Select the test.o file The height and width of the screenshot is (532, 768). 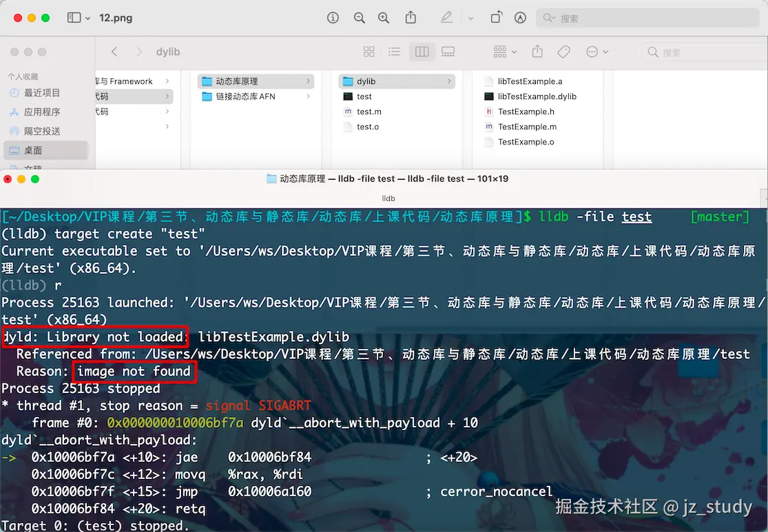(367, 127)
